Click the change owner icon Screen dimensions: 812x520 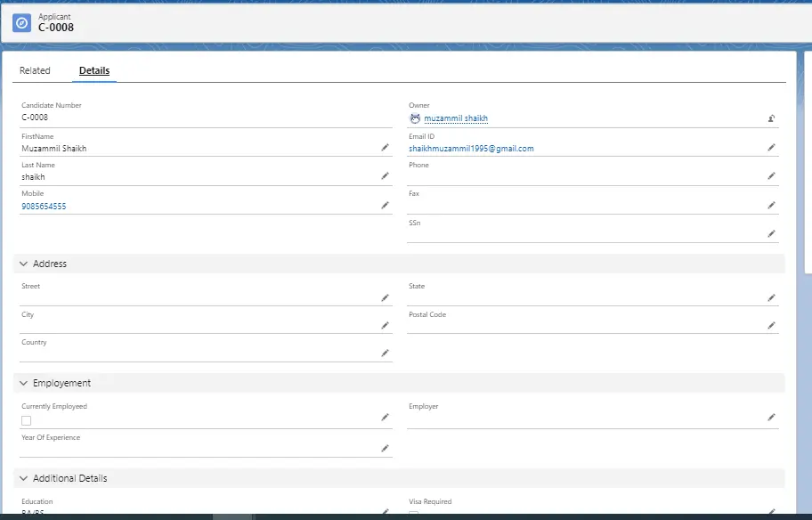[x=771, y=118]
